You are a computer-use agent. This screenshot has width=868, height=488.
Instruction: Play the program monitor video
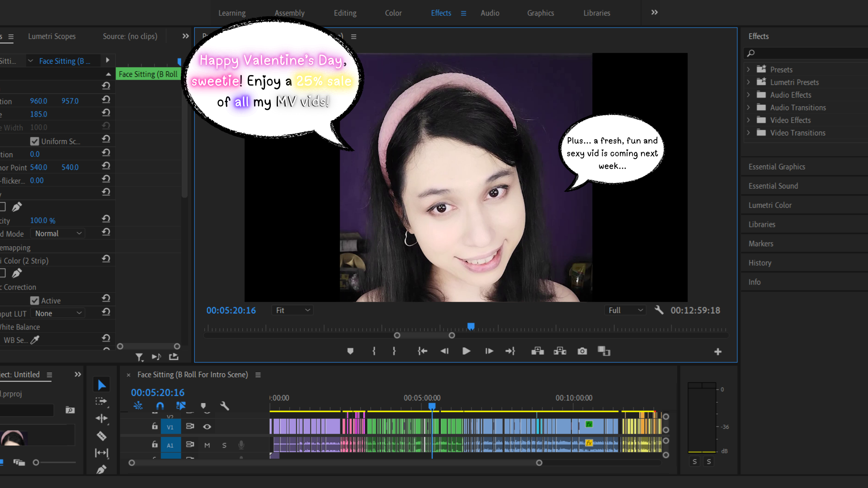[x=467, y=351]
